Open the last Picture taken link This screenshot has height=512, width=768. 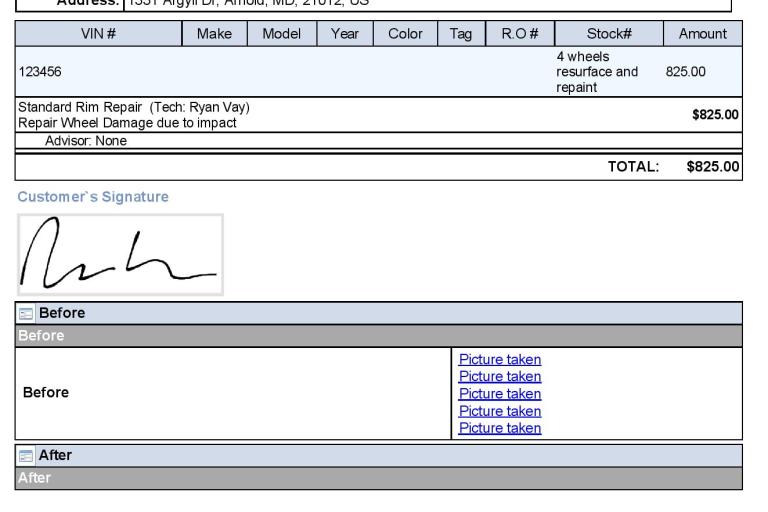click(499, 428)
